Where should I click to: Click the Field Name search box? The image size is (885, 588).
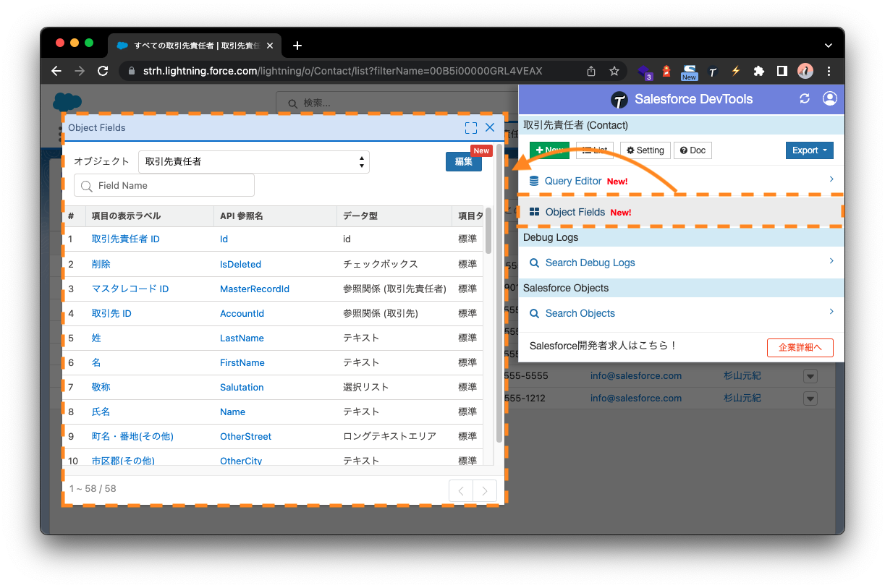click(x=164, y=185)
